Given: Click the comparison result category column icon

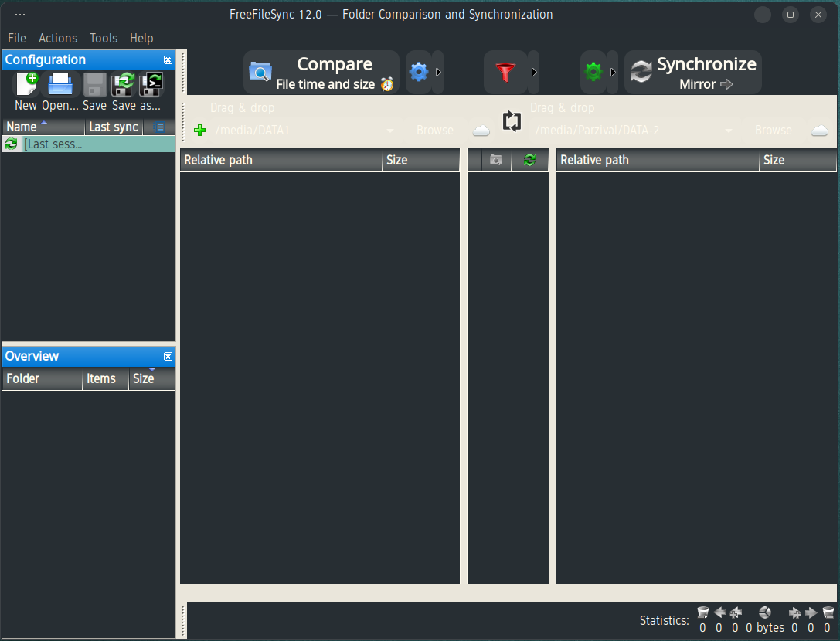Looking at the screenshot, I should click(x=496, y=160).
